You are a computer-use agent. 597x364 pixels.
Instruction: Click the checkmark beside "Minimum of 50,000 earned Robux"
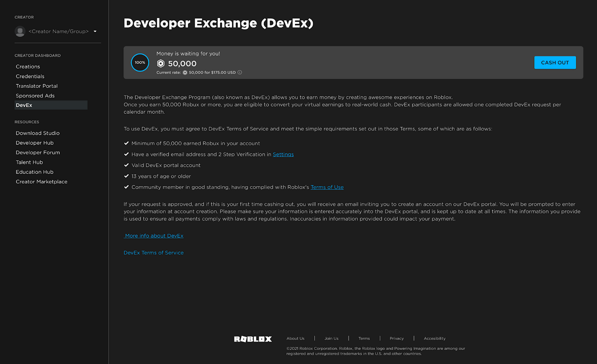click(x=126, y=143)
